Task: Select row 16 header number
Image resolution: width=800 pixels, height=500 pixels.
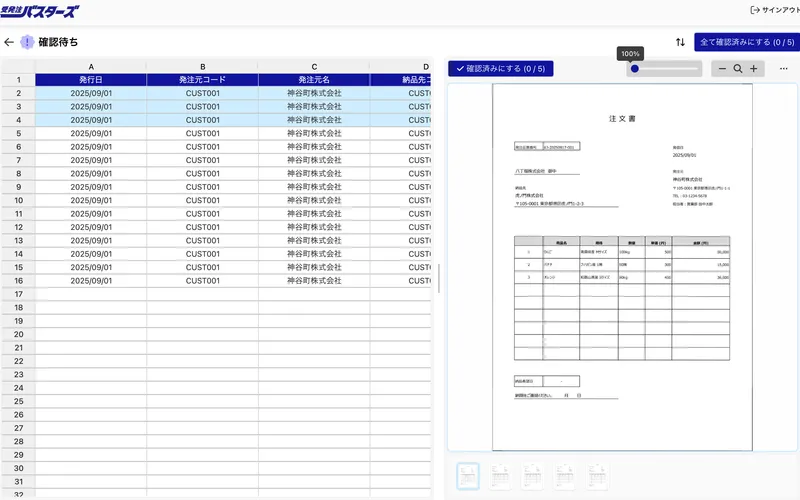Action: click(18, 281)
